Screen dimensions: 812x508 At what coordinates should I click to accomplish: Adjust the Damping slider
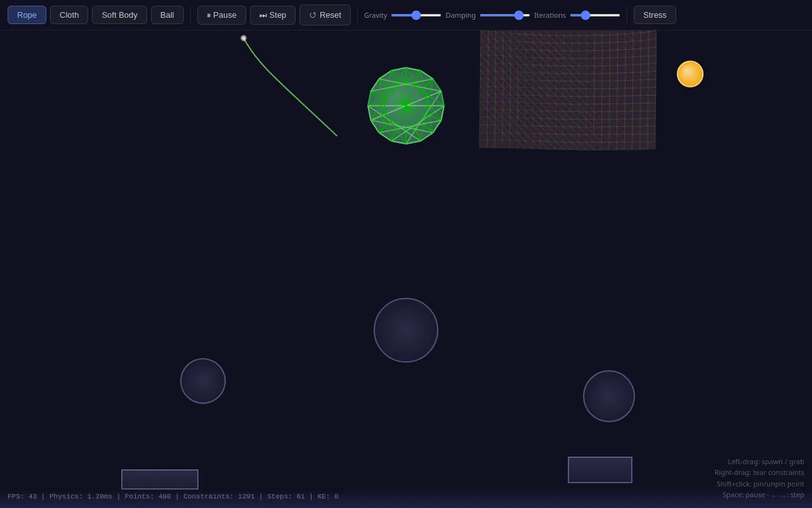point(505,15)
